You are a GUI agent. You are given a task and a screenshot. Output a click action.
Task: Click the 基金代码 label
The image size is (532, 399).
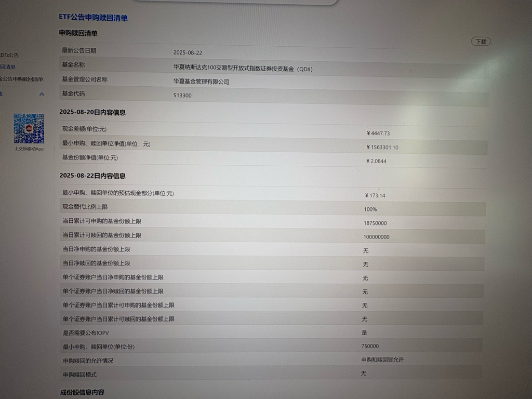pyautogui.click(x=73, y=94)
